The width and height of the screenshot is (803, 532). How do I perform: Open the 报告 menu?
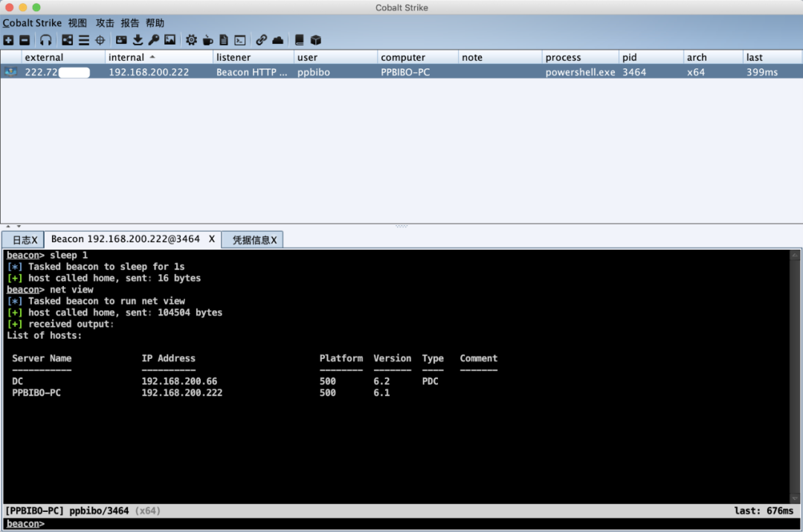click(x=130, y=23)
